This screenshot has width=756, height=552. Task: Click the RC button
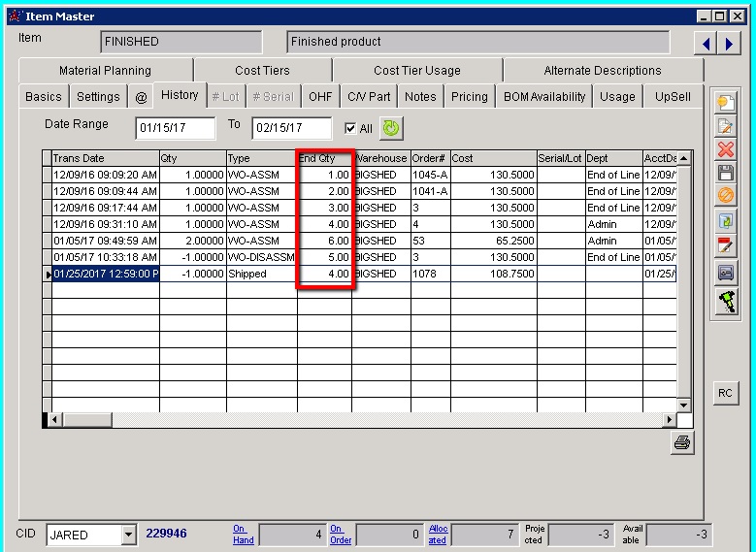click(725, 393)
